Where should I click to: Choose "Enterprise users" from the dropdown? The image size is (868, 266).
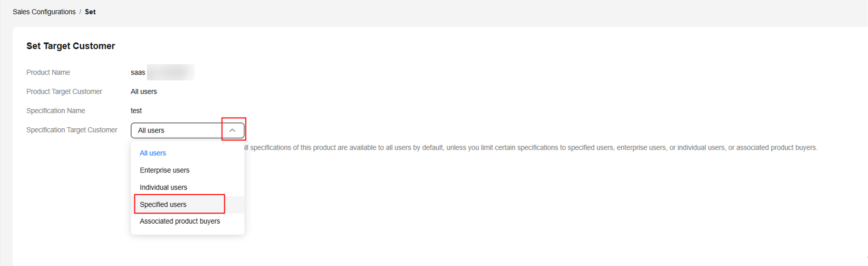coord(164,170)
